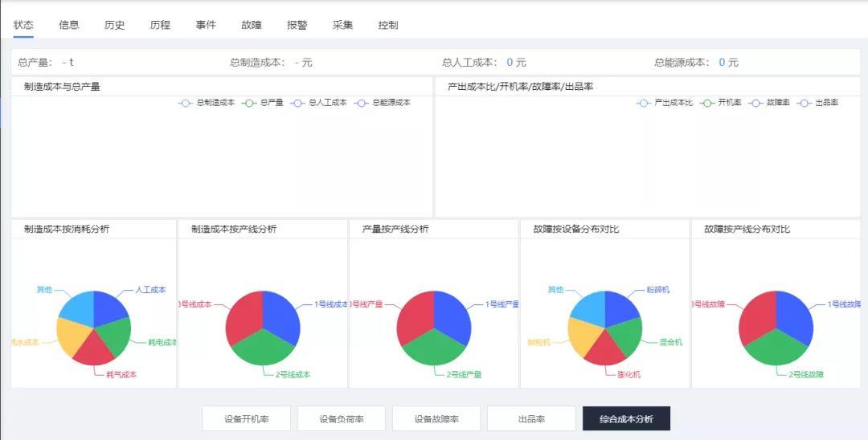Click the 故障按产线分布对比 panel title
The width and height of the screenshot is (868, 440).
(747, 229)
